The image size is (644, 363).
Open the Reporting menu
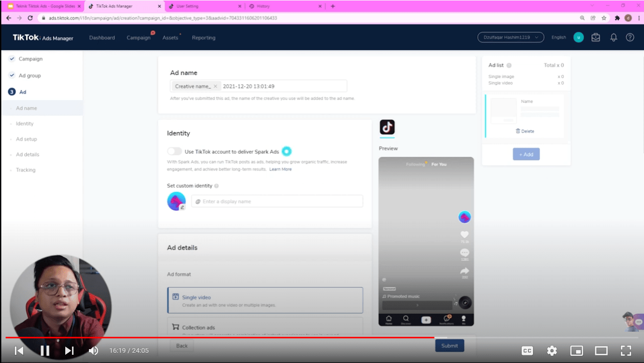(x=204, y=37)
